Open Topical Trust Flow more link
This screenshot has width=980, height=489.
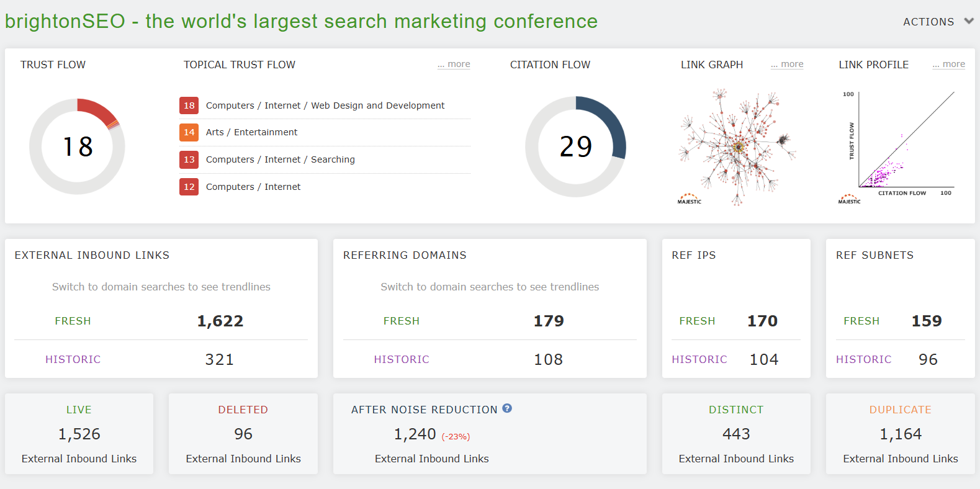(x=454, y=64)
